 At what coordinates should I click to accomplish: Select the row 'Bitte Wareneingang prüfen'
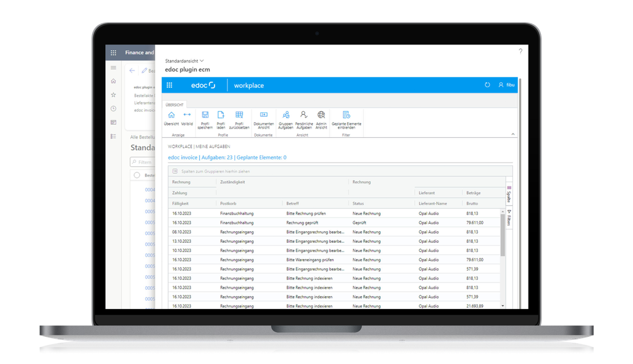(x=334, y=260)
